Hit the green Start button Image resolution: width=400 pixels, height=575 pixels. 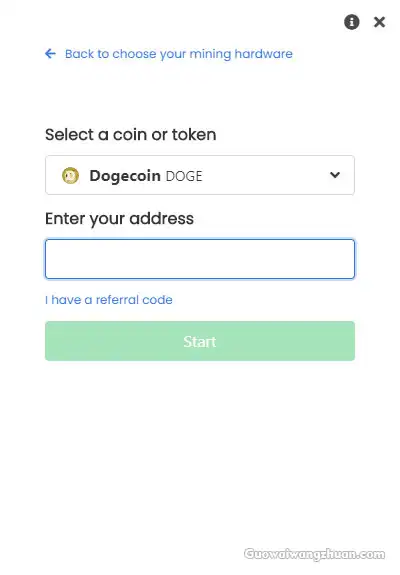[x=200, y=341]
